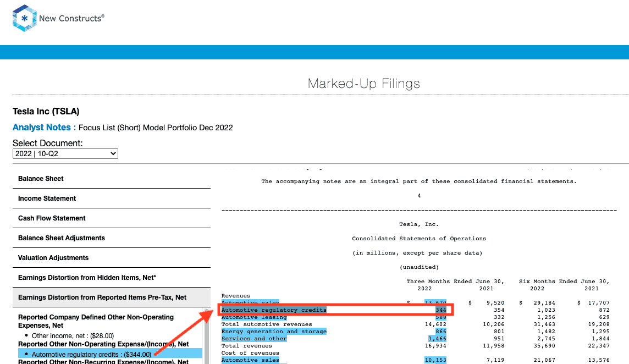The image size is (629, 364).
Task: Click highlighted 'Energy generation and storage' row
Action: click(x=274, y=332)
